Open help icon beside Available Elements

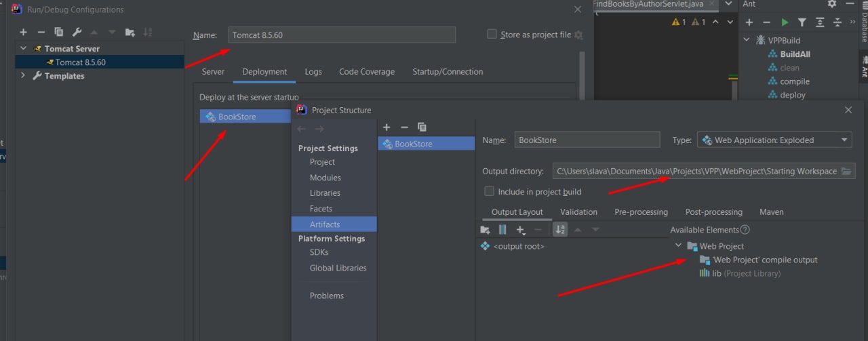745,230
